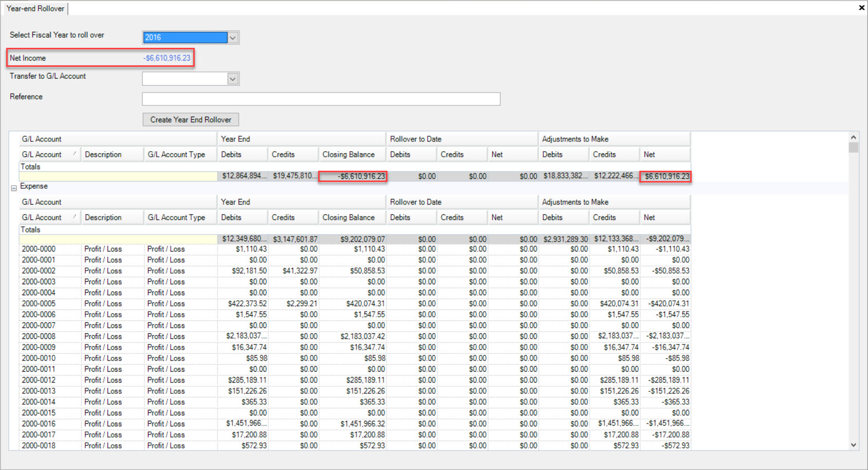Click the top Description column header
Screen dimensions: 868x470
pyautogui.click(x=112, y=154)
